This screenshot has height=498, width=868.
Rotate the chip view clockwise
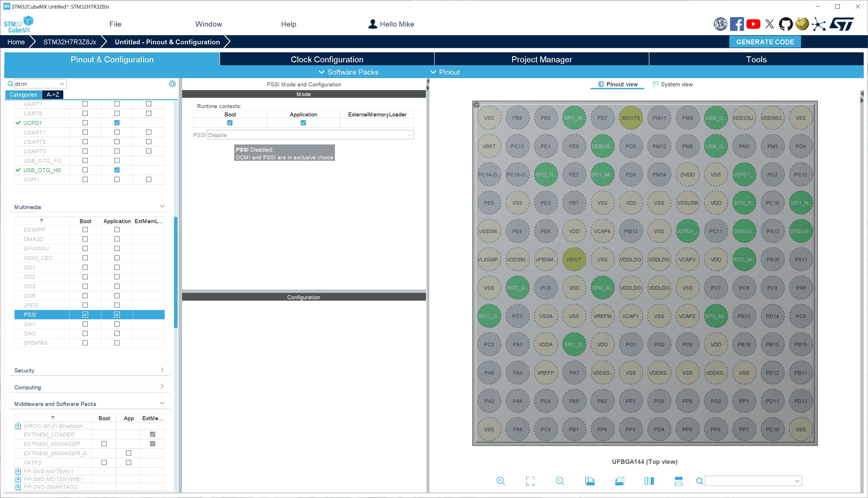coord(590,481)
